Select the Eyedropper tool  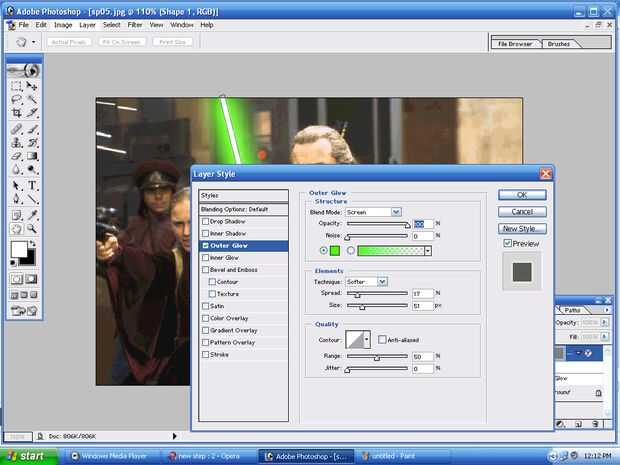(32, 214)
